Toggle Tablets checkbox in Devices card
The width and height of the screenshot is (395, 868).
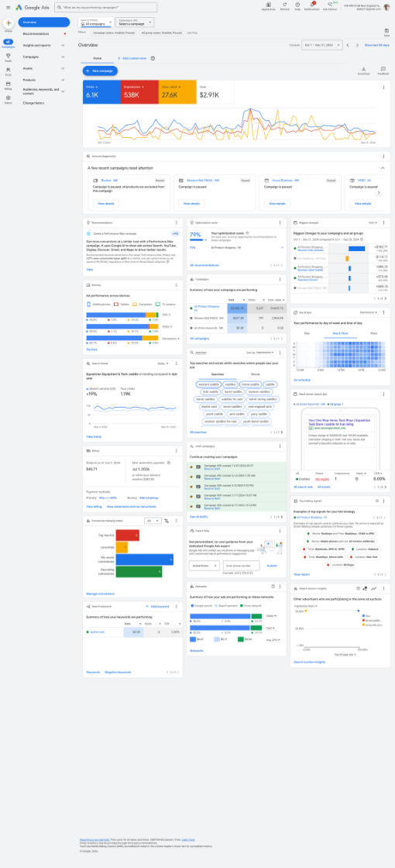click(115, 305)
